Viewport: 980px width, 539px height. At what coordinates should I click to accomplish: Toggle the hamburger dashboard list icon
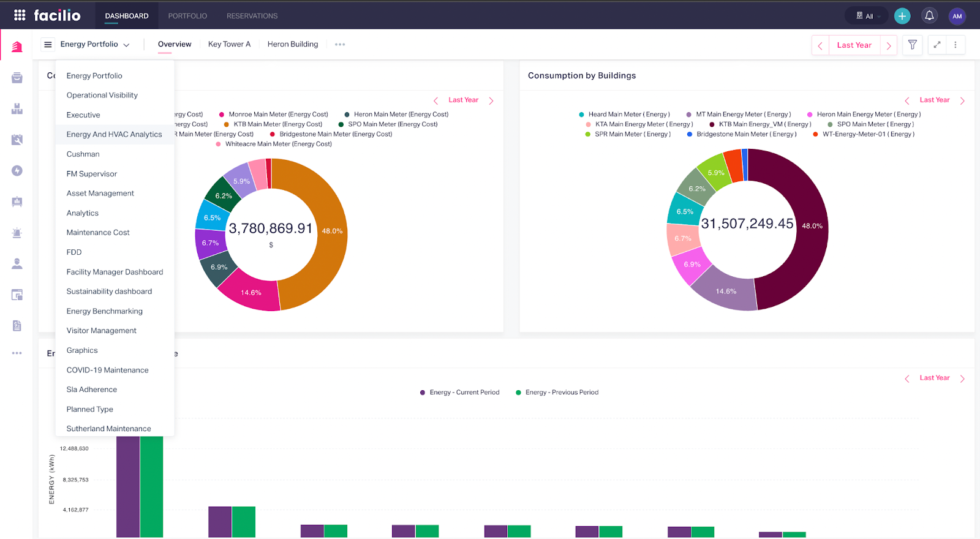(x=48, y=44)
